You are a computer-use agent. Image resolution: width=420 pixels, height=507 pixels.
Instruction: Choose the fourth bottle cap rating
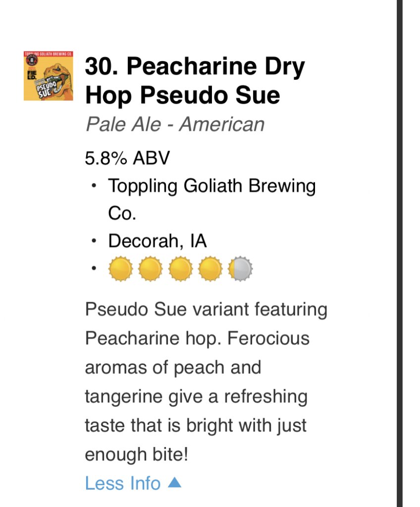click(210, 269)
